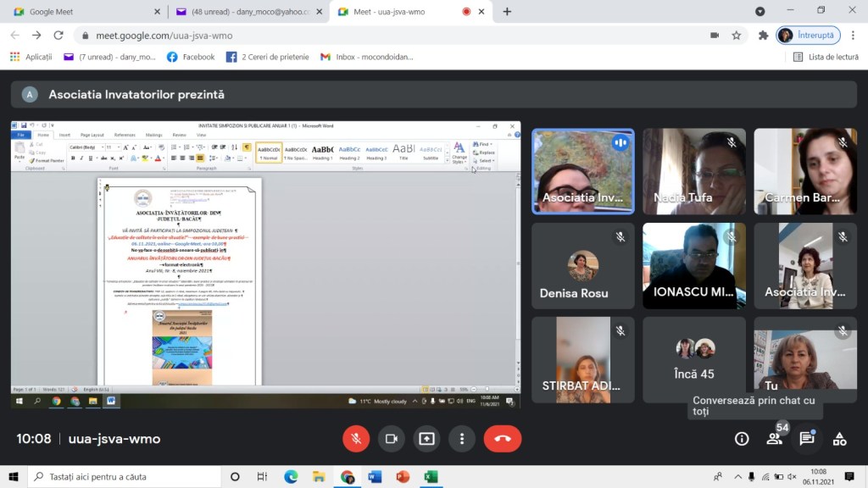The width and height of the screenshot is (868, 488).
Task: Open the three-dot more options menu in Meet
Action: [x=462, y=438]
